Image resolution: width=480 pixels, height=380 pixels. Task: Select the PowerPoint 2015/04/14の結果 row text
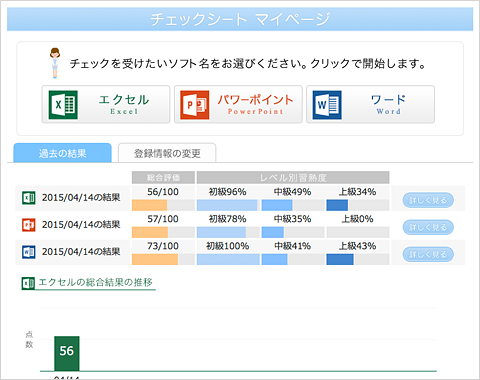(81, 224)
